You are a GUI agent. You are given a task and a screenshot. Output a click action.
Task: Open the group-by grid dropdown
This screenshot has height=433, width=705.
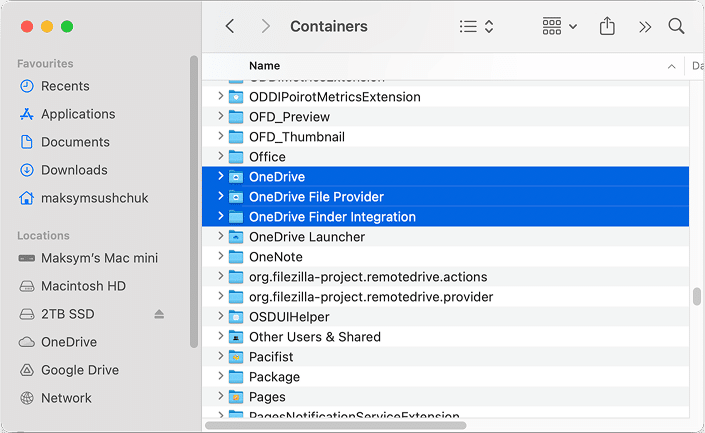click(x=559, y=27)
